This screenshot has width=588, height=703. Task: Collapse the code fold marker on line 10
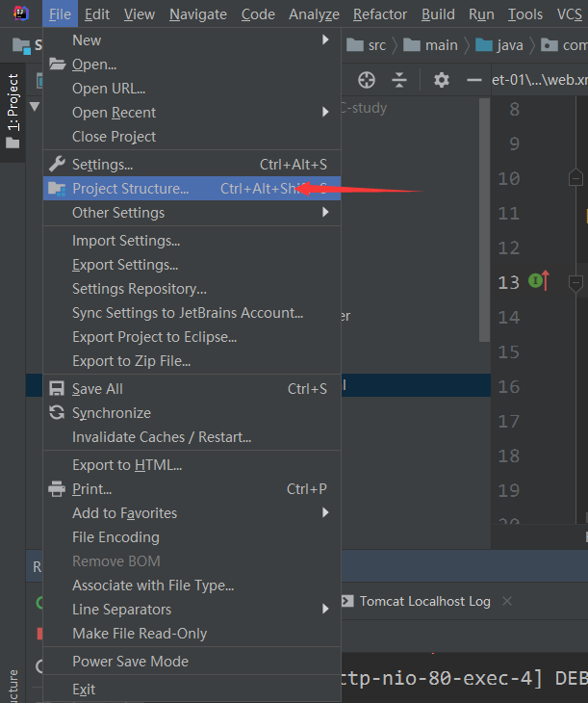pos(575,178)
